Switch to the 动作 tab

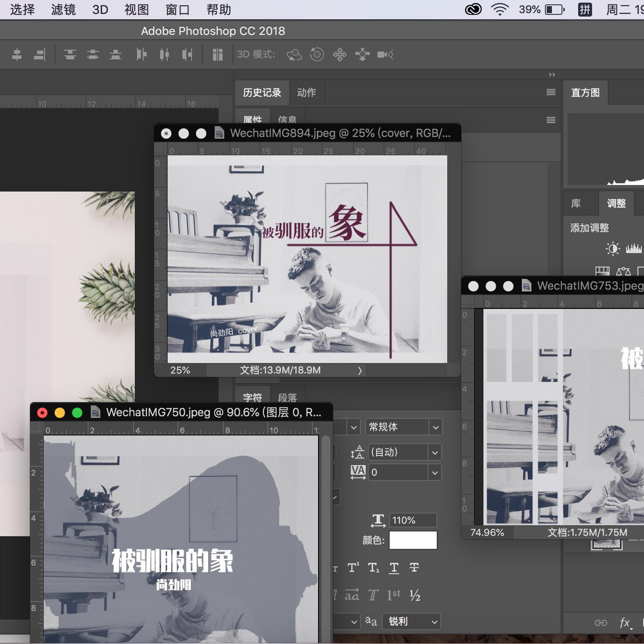coord(306,92)
